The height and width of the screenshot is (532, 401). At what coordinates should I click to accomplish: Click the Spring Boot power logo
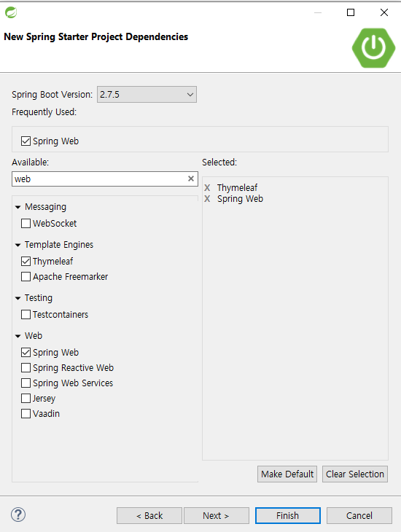[x=373, y=48]
